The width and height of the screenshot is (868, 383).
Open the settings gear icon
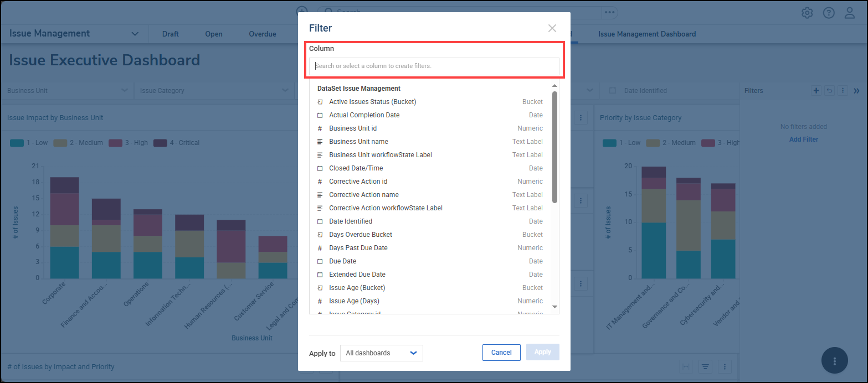(x=807, y=13)
